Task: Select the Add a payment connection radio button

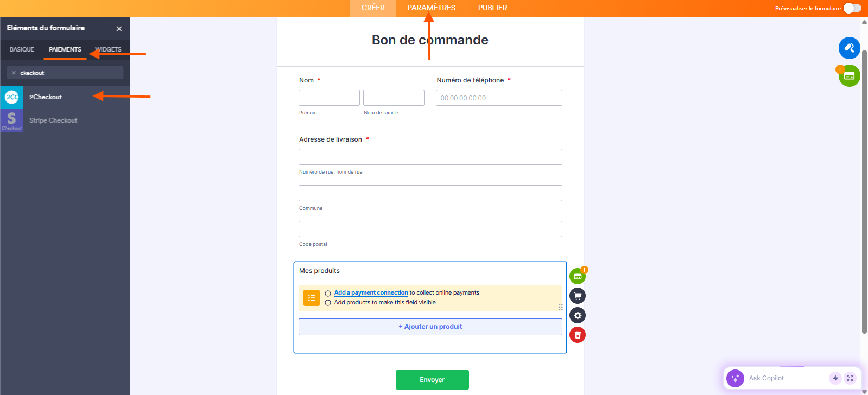Action: (x=328, y=292)
